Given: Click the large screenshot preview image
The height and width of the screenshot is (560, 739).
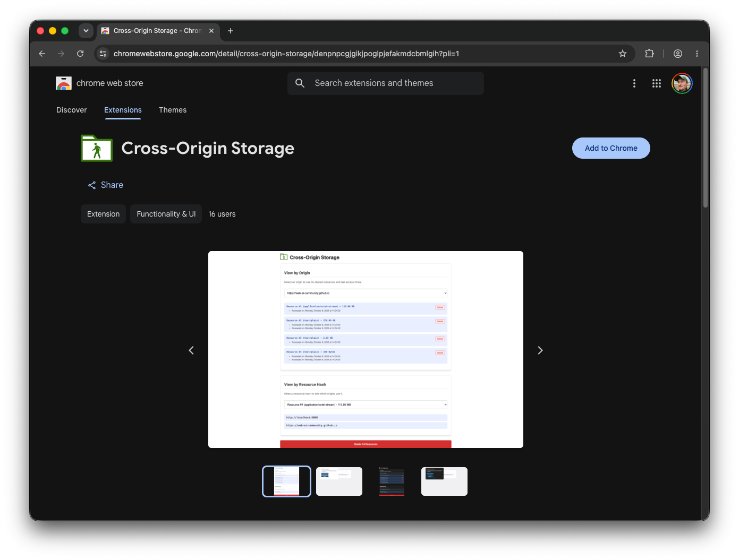Looking at the screenshot, I should (x=366, y=349).
